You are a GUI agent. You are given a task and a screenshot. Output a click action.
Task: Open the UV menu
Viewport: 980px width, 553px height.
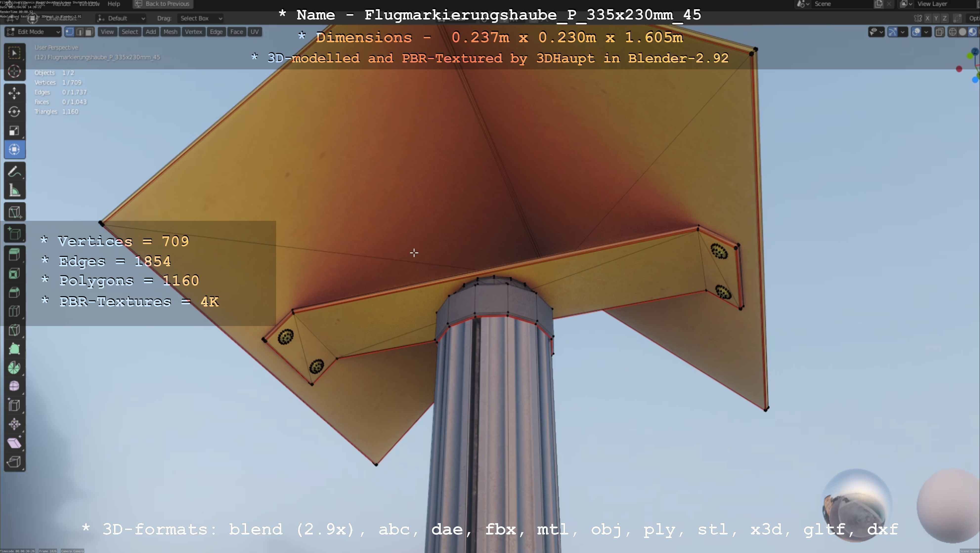pyautogui.click(x=255, y=32)
